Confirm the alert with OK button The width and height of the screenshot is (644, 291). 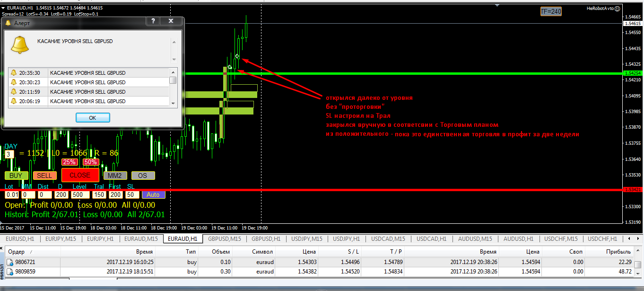[x=93, y=118]
